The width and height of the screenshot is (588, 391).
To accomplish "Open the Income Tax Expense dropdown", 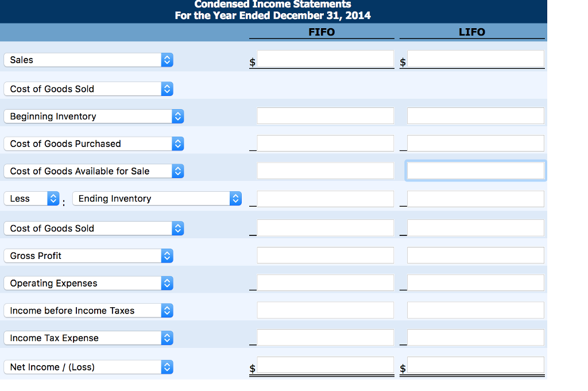I will tap(88, 338).
